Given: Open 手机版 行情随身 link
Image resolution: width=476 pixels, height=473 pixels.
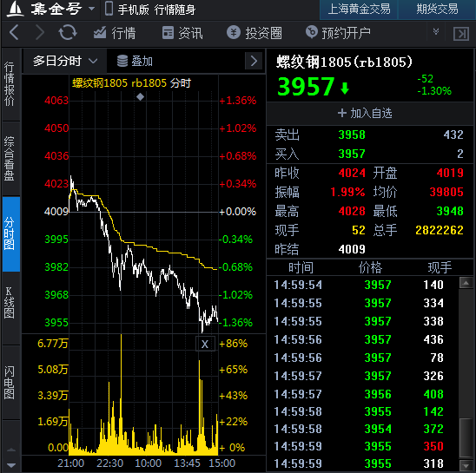Looking at the screenshot, I should [156, 10].
